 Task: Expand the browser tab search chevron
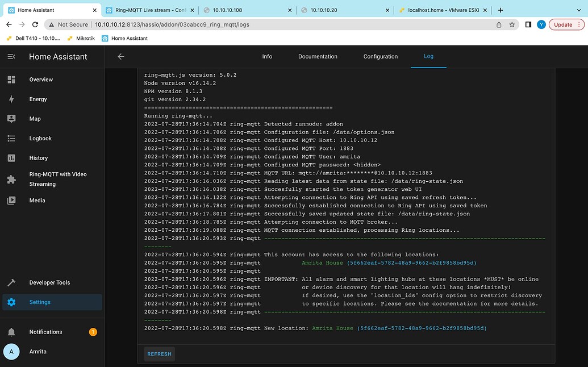click(578, 10)
